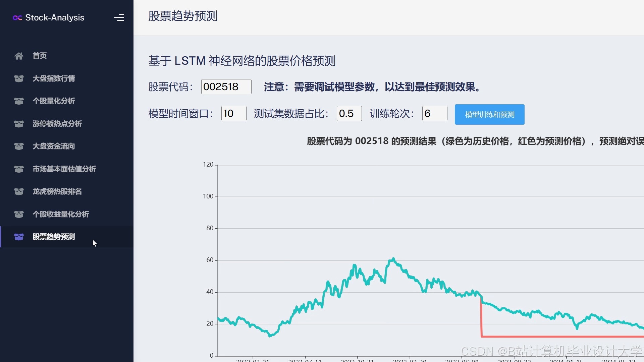Click the stock code field showing 002518
The width and height of the screenshot is (644, 362).
pyautogui.click(x=226, y=86)
